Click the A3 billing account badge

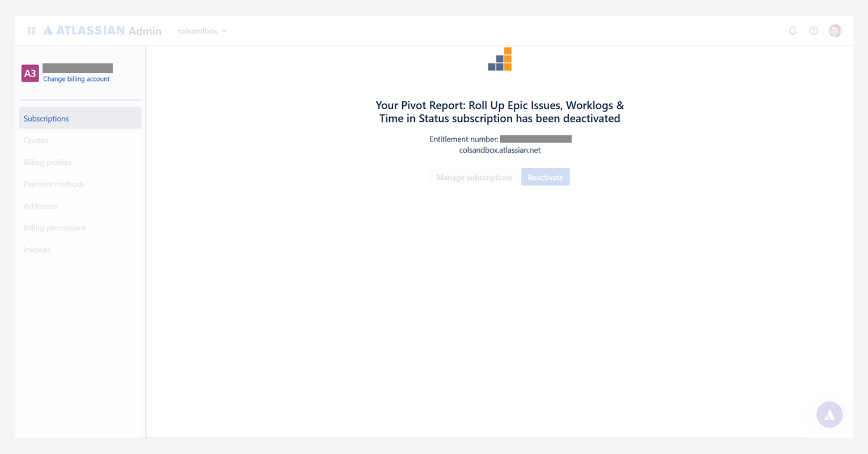tap(30, 73)
